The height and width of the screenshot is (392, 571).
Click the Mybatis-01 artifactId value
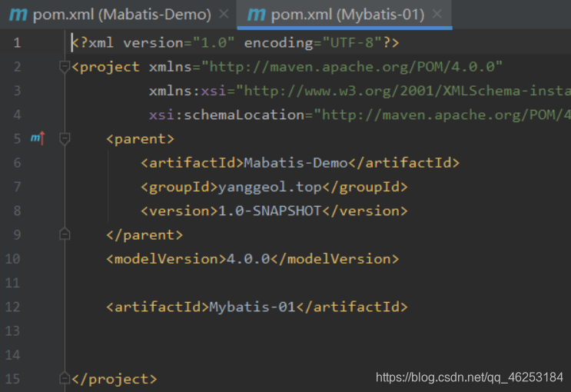(x=253, y=307)
